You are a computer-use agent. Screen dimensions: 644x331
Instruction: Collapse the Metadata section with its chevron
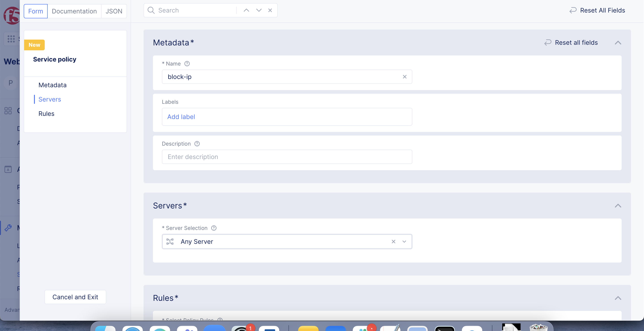tap(618, 42)
